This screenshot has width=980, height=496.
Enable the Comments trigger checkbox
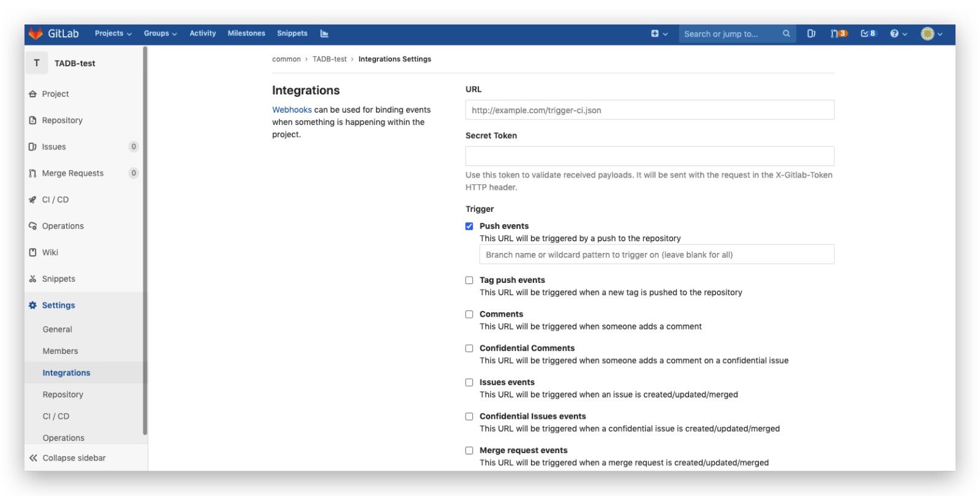pos(469,314)
